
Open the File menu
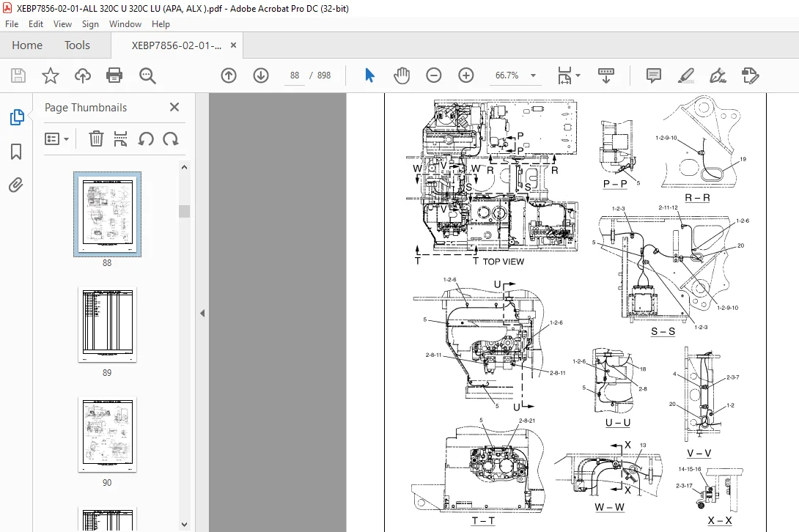pos(12,24)
